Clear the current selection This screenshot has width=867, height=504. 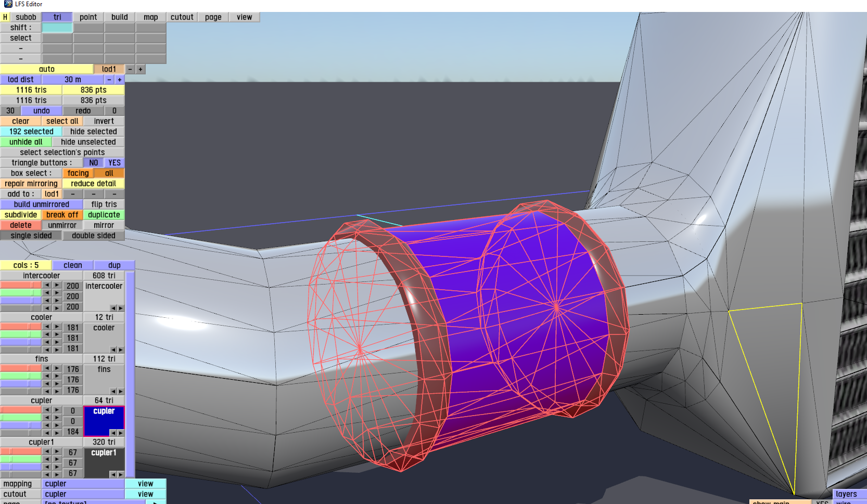(21, 121)
